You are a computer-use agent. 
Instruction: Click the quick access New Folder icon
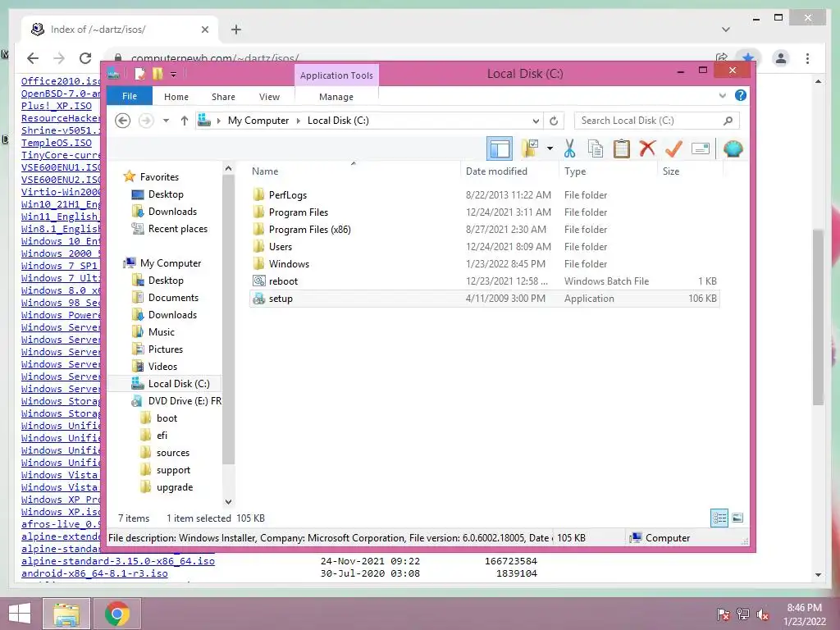pyautogui.click(x=157, y=73)
